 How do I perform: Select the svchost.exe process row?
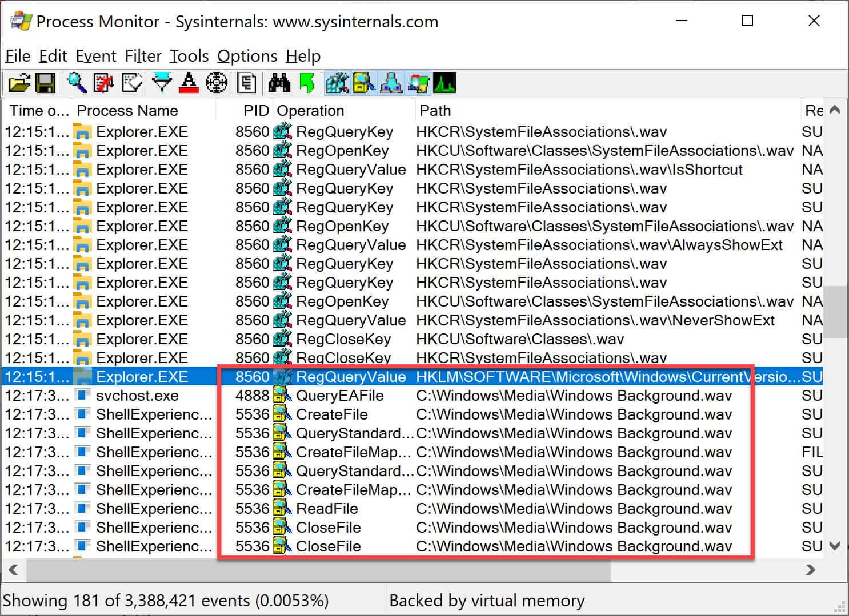click(413, 396)
